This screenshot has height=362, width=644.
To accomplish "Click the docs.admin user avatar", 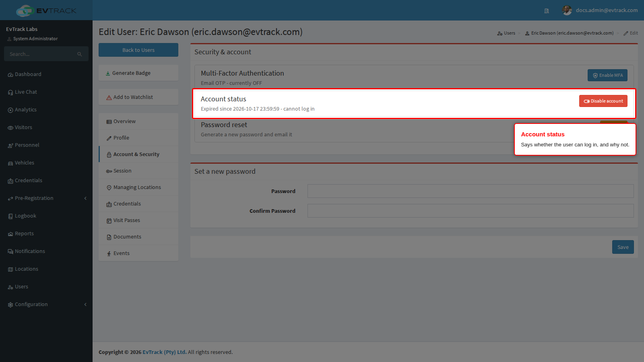I will point(567,10).
